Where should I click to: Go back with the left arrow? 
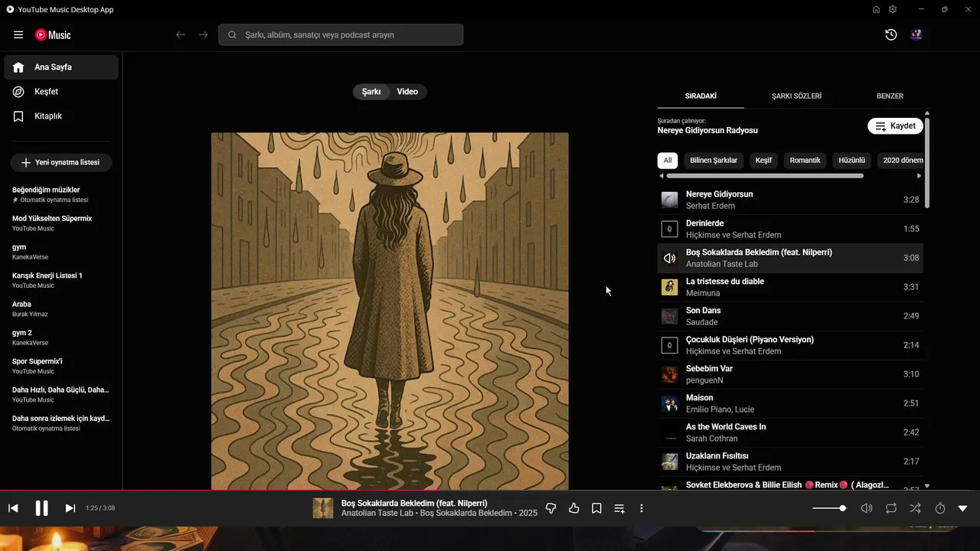tap(181, 34)
